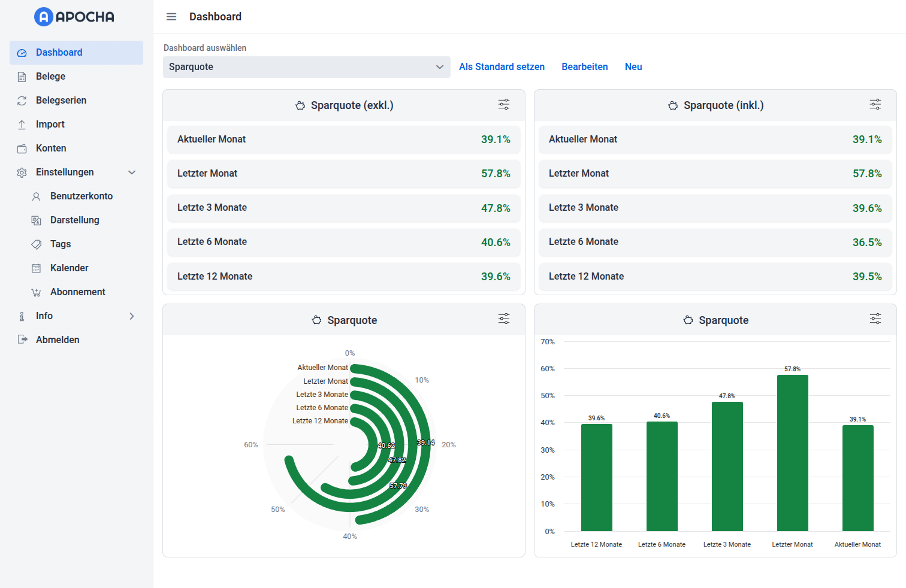Screen dimensions: 906x588
Task: Click the hamburger menu next to Dashboard
Action: [x=171, y=16]
